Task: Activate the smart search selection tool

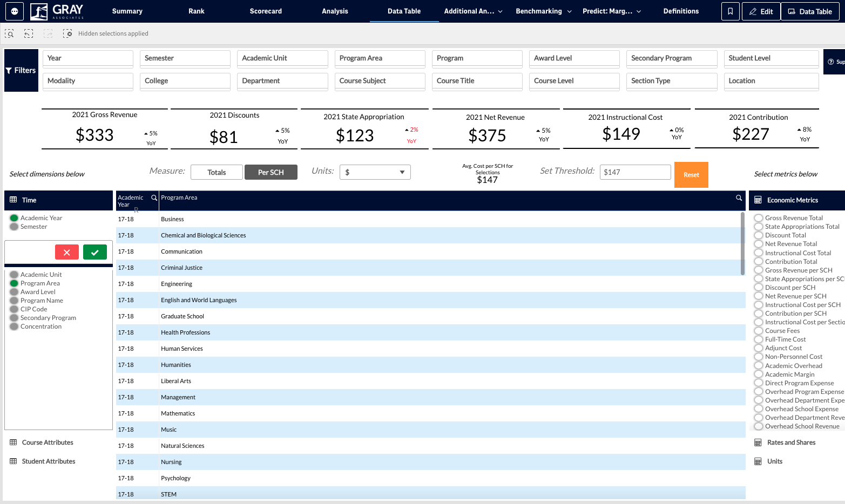Action: (x=10, y=33)
